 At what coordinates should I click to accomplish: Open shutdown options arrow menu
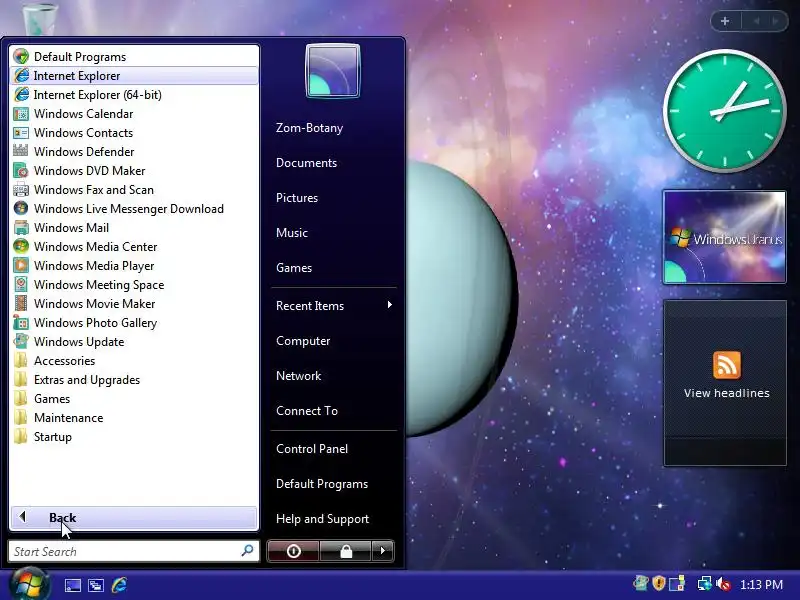383,551
